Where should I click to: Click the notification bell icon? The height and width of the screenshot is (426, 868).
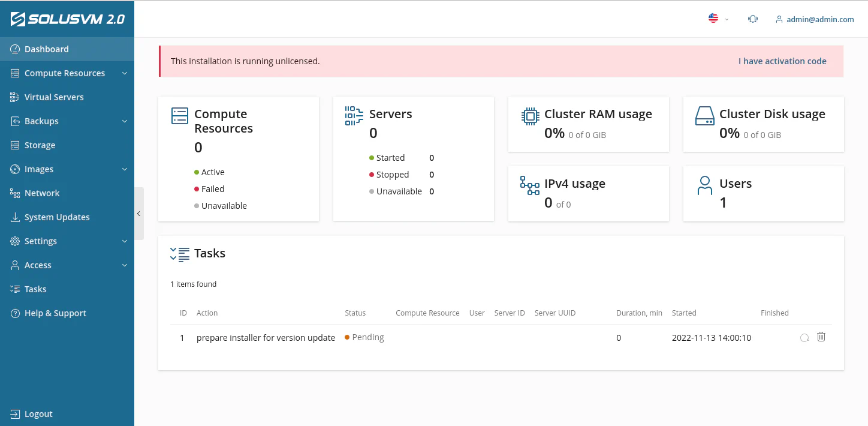tap(752, 19)
